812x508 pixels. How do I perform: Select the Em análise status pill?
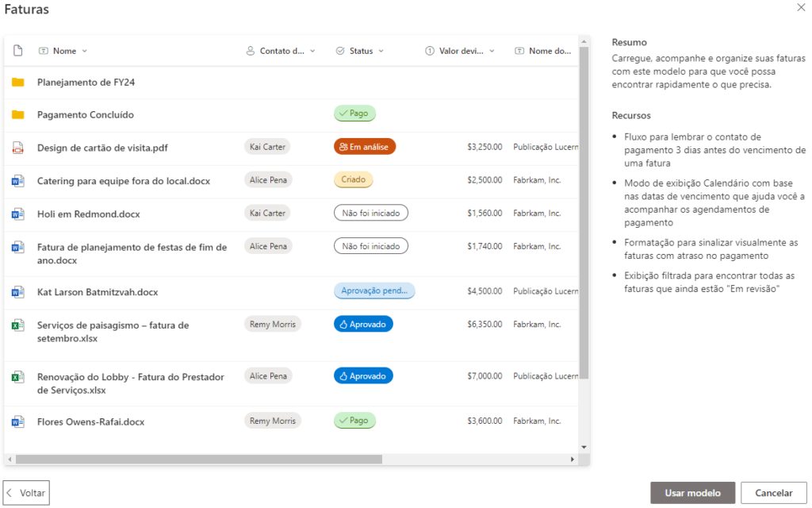click(364, 147)
